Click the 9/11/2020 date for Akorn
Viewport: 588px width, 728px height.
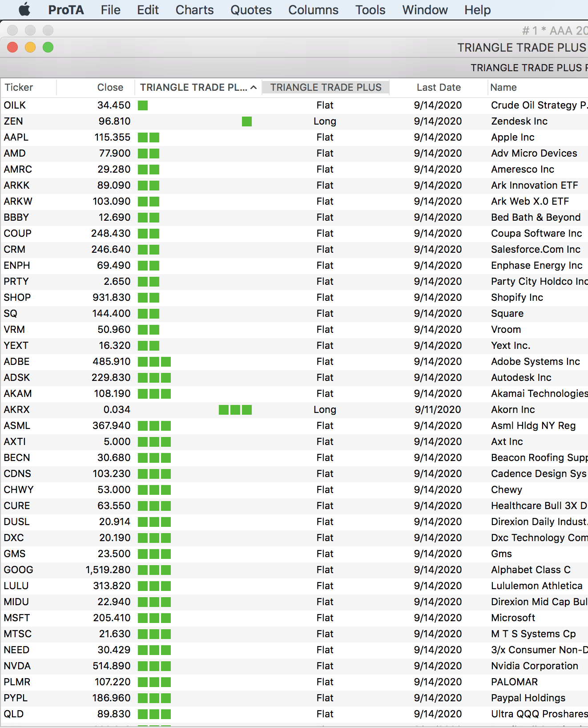click(438, 410)
